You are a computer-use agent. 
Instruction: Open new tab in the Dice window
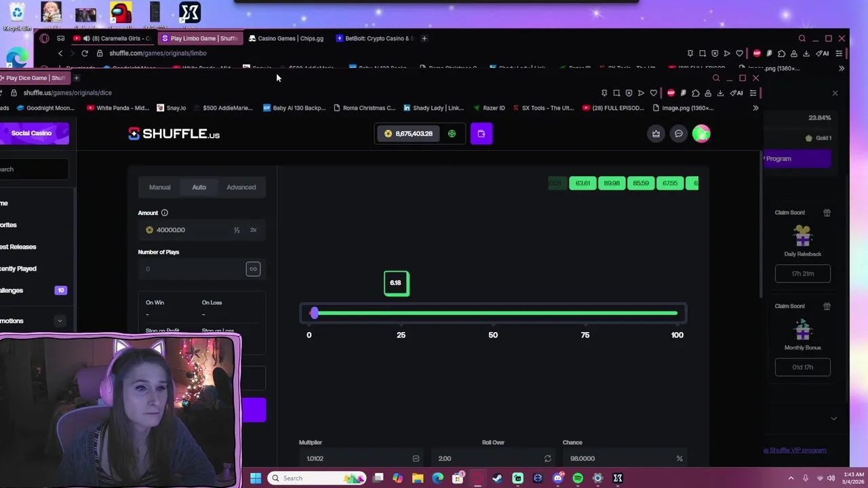[77, 78]
